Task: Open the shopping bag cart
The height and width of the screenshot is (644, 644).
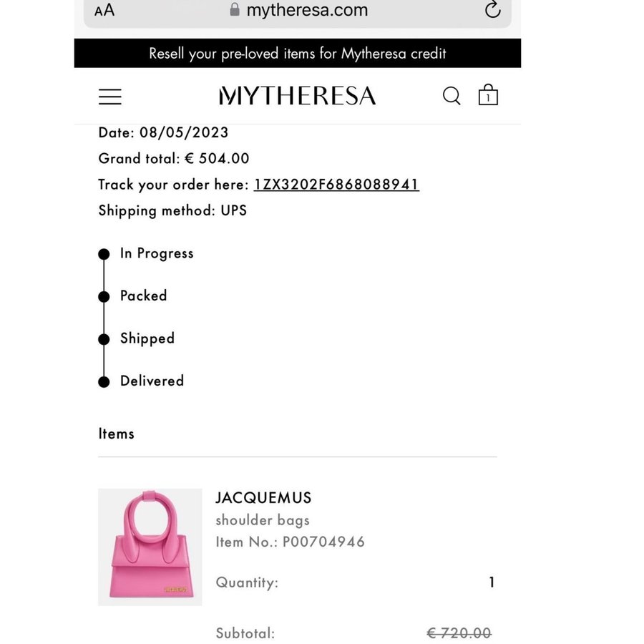Action: coord(488,96)
